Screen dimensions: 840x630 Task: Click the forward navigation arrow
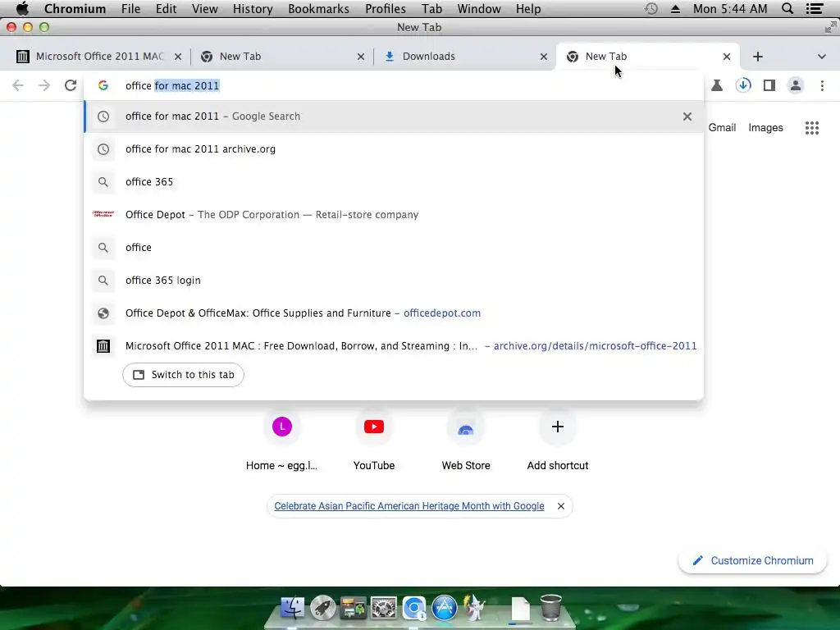(x=44, y=85)
